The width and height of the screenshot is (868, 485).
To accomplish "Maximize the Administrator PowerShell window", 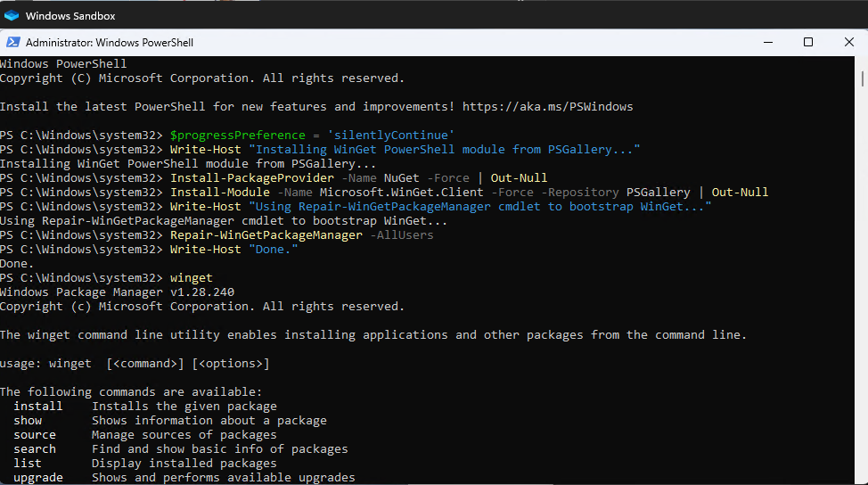I will pyautogui.click(x=808, y=42).
